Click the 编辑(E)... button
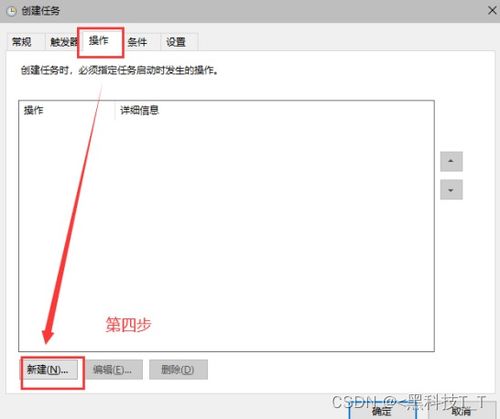Screen dimensions: 500x419 [112, 369]
